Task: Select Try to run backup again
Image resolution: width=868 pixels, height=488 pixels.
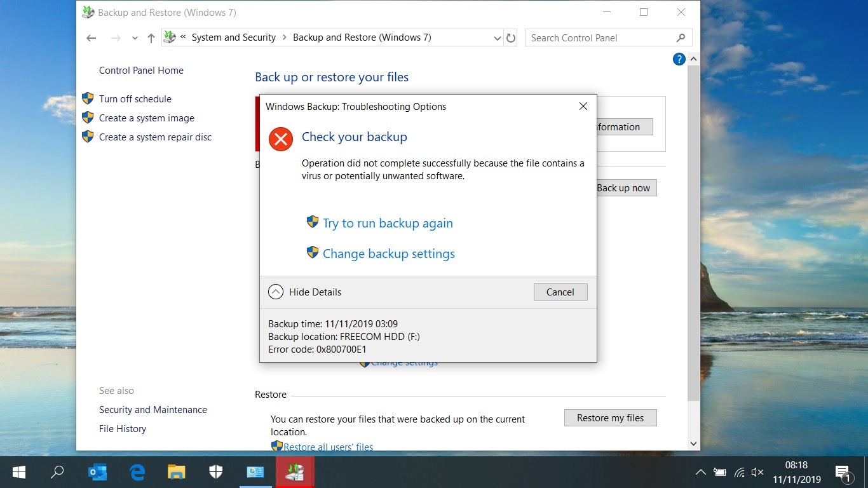Action: tap(388, 224)
